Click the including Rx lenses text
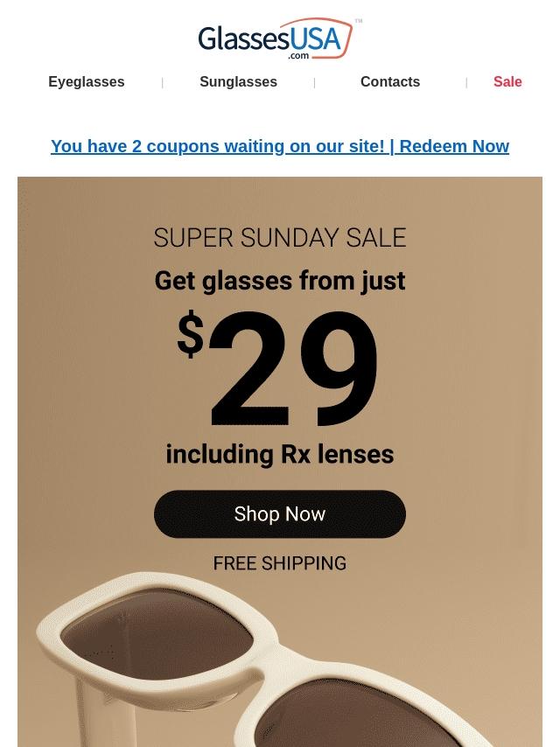This screenshot has width=560, height=747. [280, 454]
